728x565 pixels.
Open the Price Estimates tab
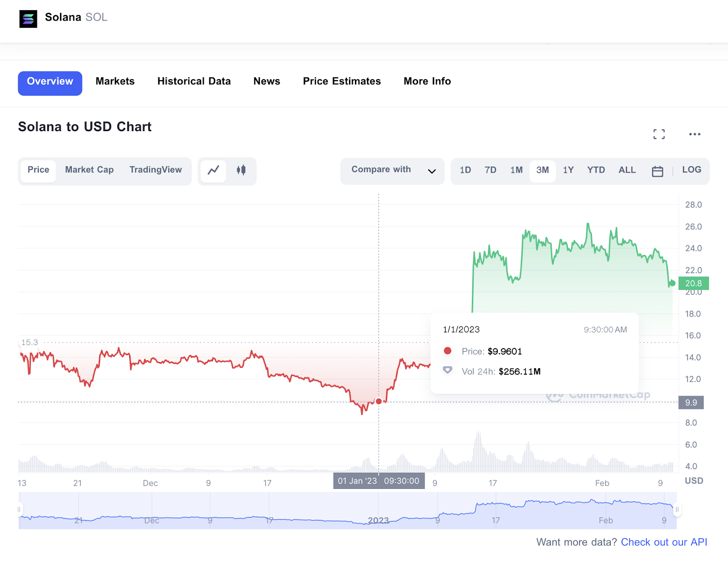(342, 81)
